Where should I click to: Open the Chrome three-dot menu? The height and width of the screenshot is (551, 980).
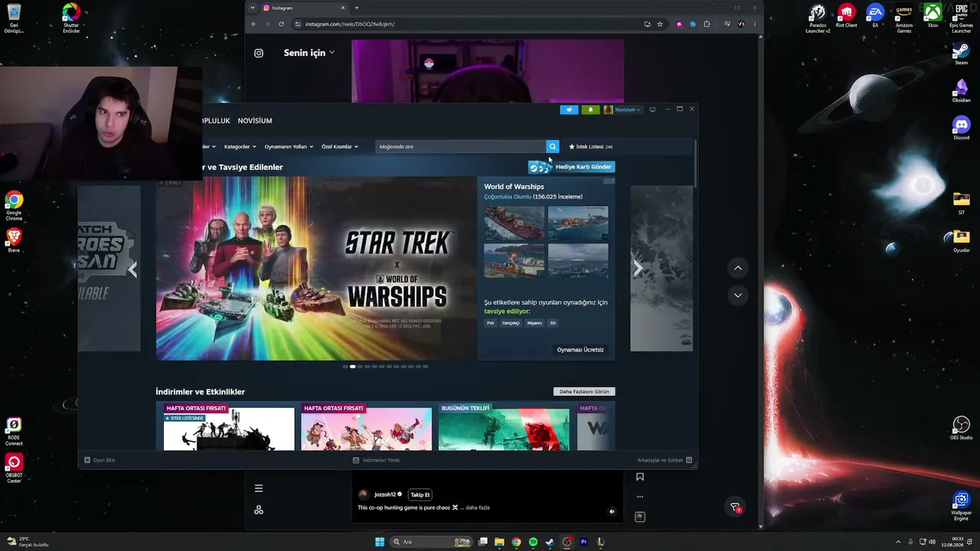pyautogui.click(x=755, y=24)
